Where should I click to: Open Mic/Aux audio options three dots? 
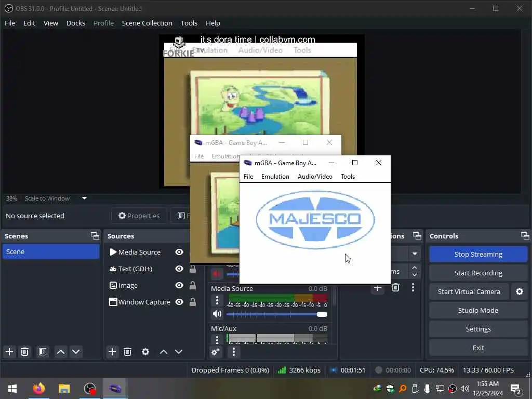tap(217, 339)
